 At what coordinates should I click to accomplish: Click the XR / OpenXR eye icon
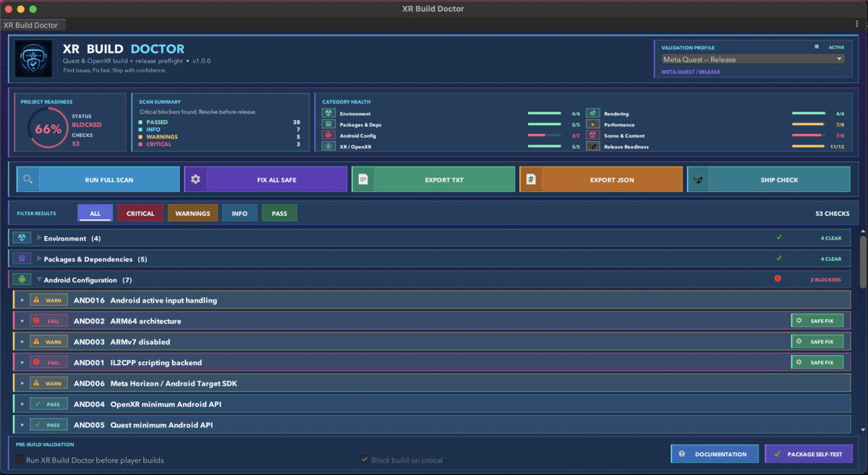point(328,146)
